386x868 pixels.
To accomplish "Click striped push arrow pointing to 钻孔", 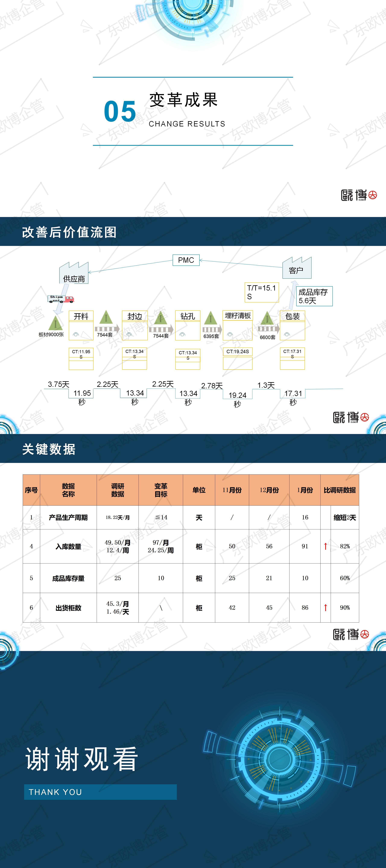I will [x=161, y=329].
